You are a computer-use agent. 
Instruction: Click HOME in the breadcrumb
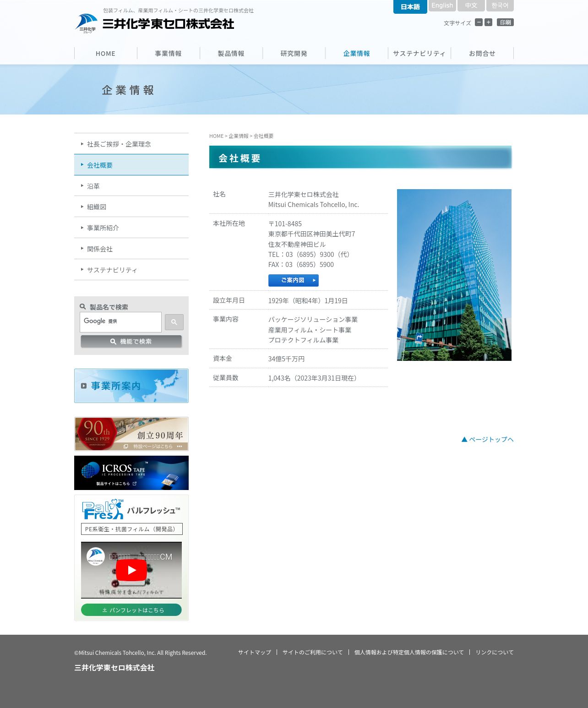(x=217, y=136)
